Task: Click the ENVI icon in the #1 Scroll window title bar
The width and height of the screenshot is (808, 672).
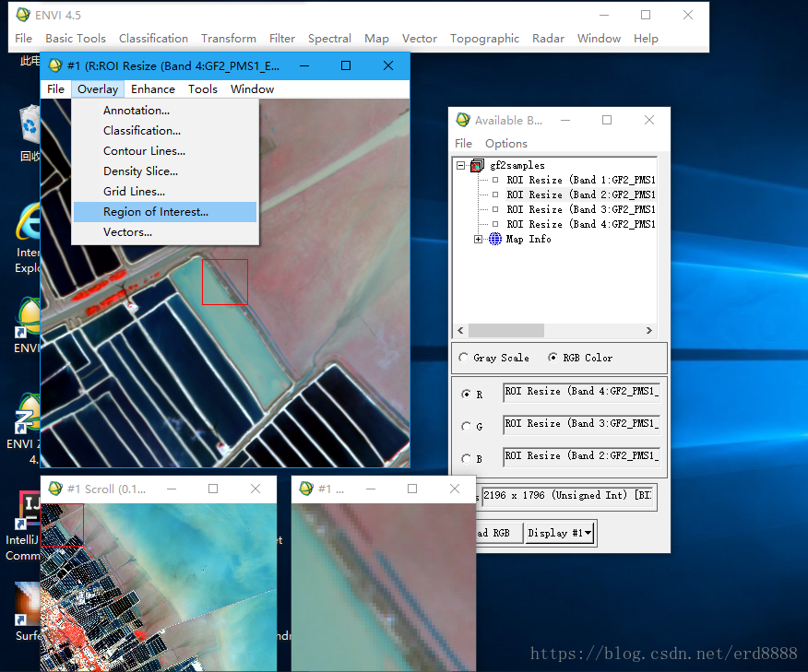Action: click(x=55, y=489)
